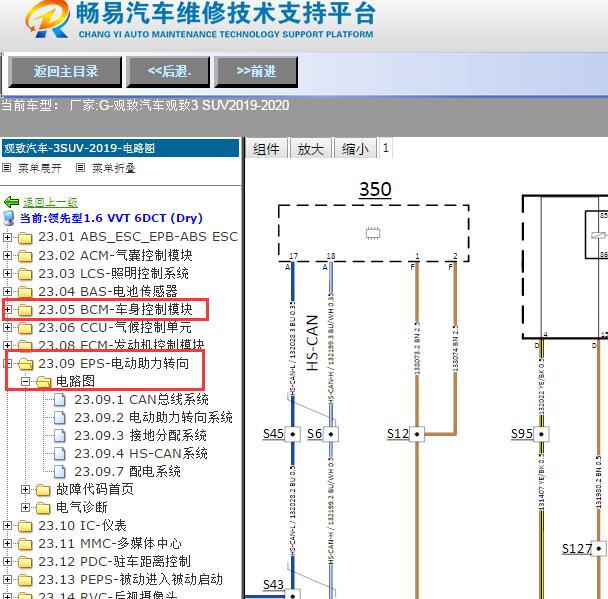Click document icon of 23.09.4 HS-CAN系统
Image resolution: width=608 pixels, height=599 pixels.
click(60, 453)
